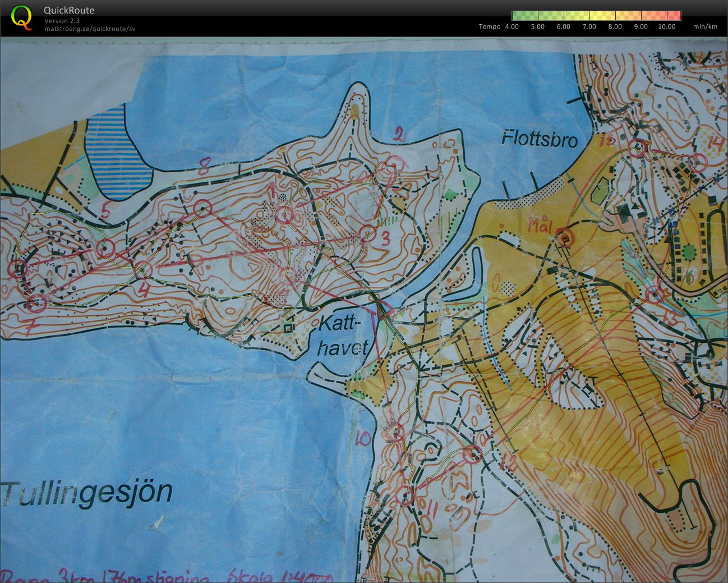Select the QuickRoute title text

[69, 10]
